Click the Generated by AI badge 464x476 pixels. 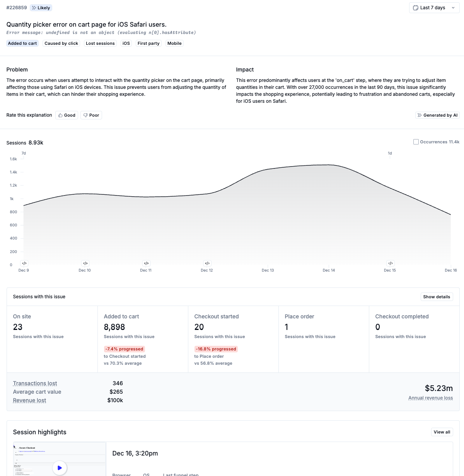click(x=437, y=115)
